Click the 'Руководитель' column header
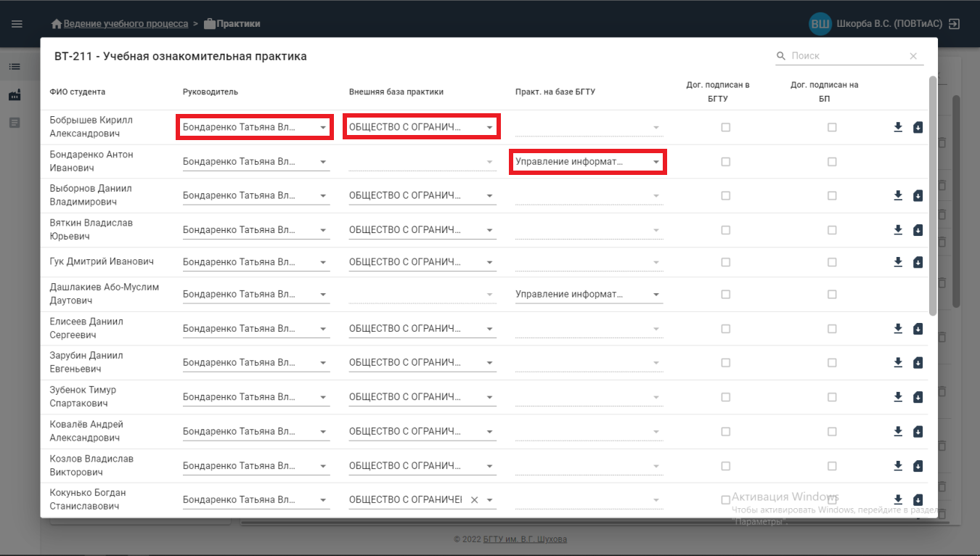Screen dimensions: 980x556 click(211, 91)
